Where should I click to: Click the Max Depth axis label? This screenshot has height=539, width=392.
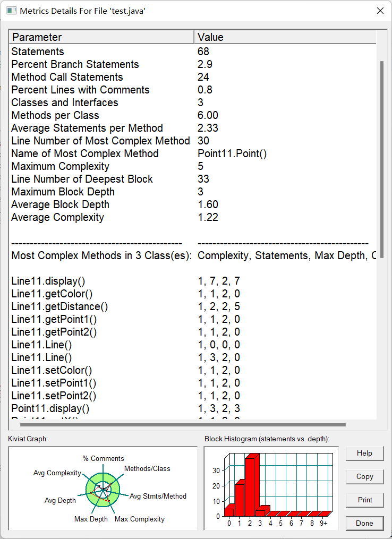(91, 519)
